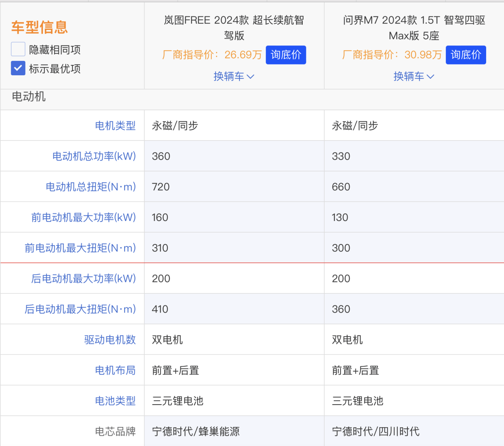Image resolution: width=504 pixels, height=446 pixels.
Task: Open the 电动机总功率(kW) parameter link
Action: (94, 156)
